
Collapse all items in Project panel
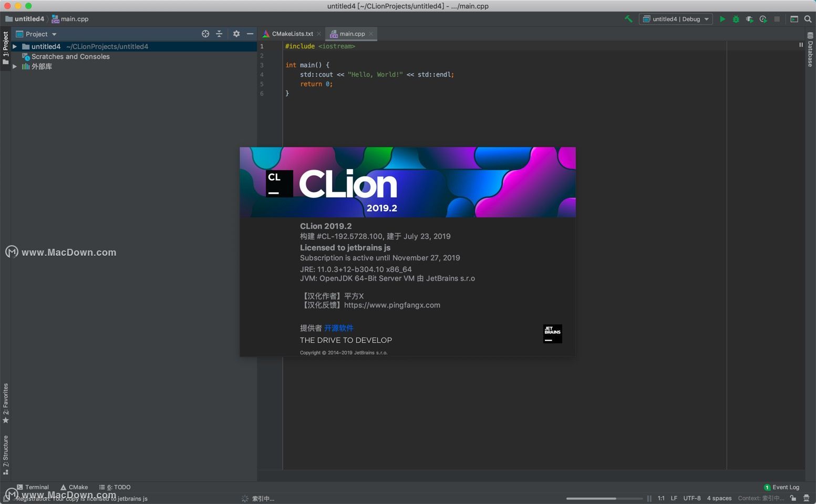tap(219, 34)
